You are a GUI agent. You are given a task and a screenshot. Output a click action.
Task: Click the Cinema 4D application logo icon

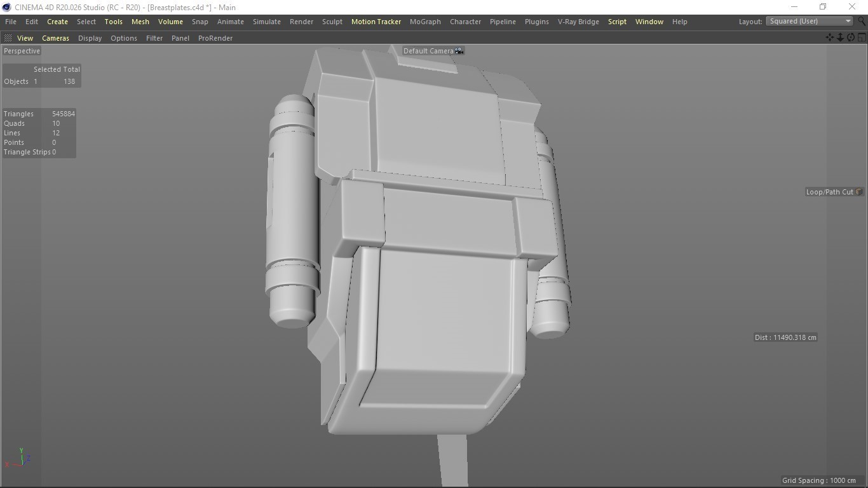coord(6,7)
